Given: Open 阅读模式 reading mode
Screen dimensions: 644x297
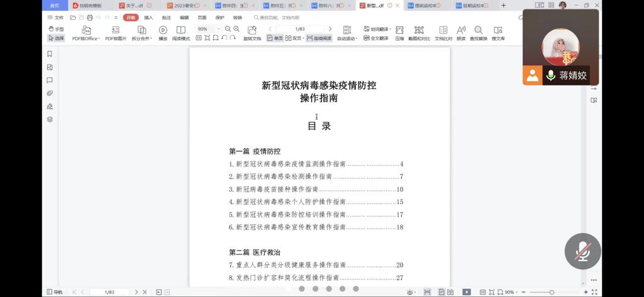Looking at the screenshot, I should [x=180, y=33].
